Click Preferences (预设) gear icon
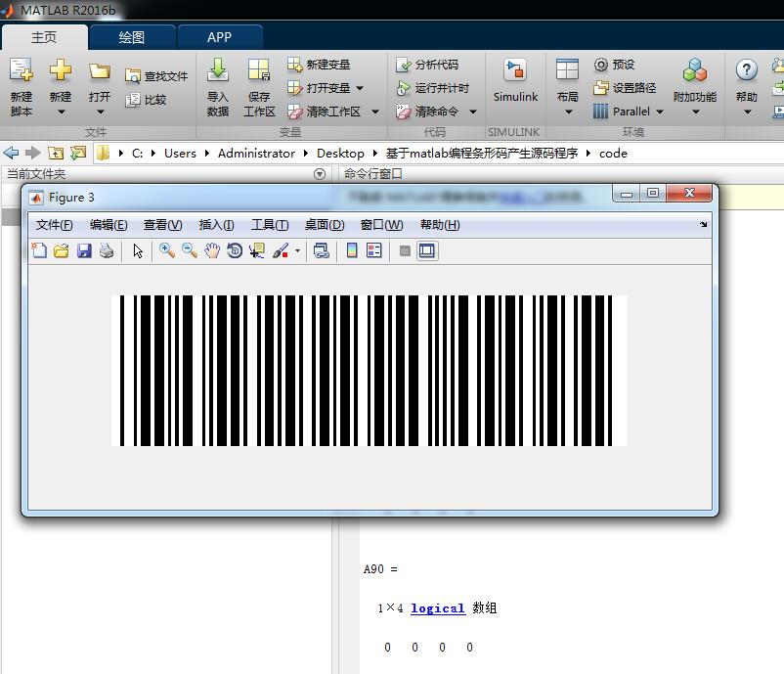 tap(601, 64)
